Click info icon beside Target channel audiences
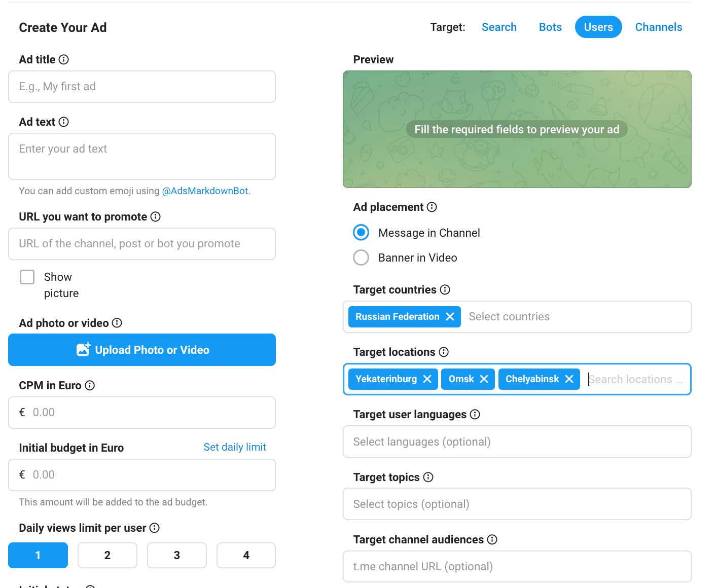716x588 pixels. pyautogui.click(x=492, y=540)
